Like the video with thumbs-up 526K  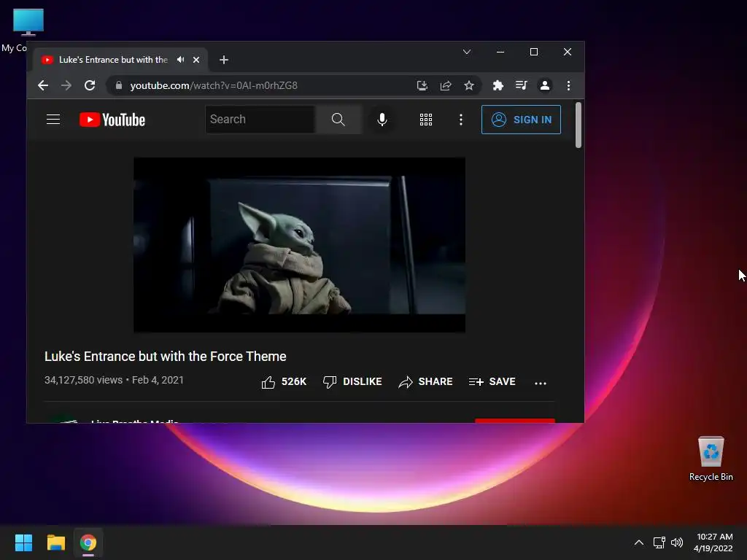tap(284, 382)
